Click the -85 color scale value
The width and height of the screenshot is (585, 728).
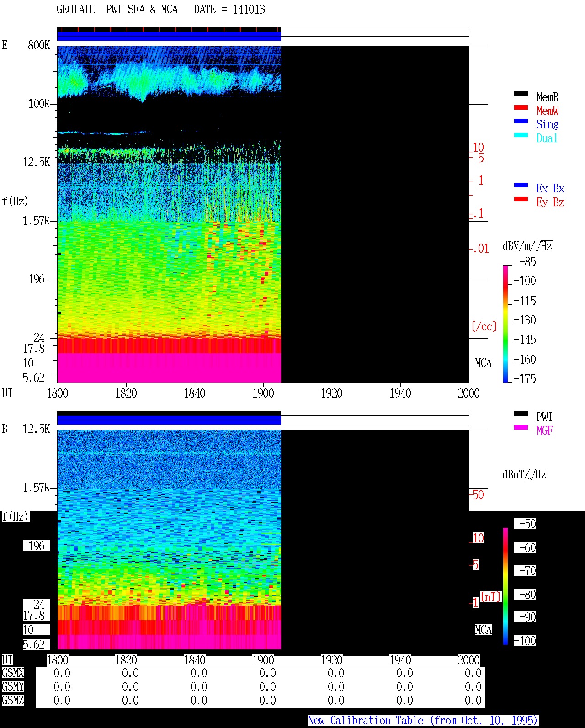(x=527, y=262)
